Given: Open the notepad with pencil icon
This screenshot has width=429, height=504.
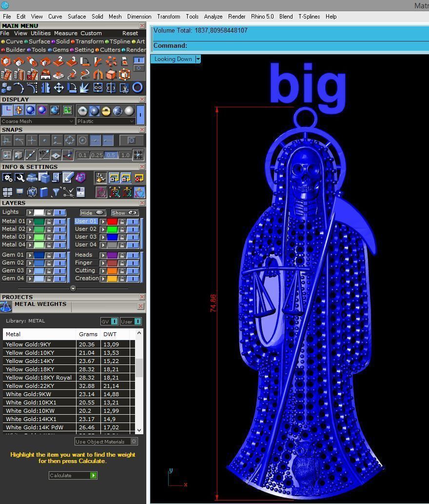Looking at the screenshot, I should 68,178.
